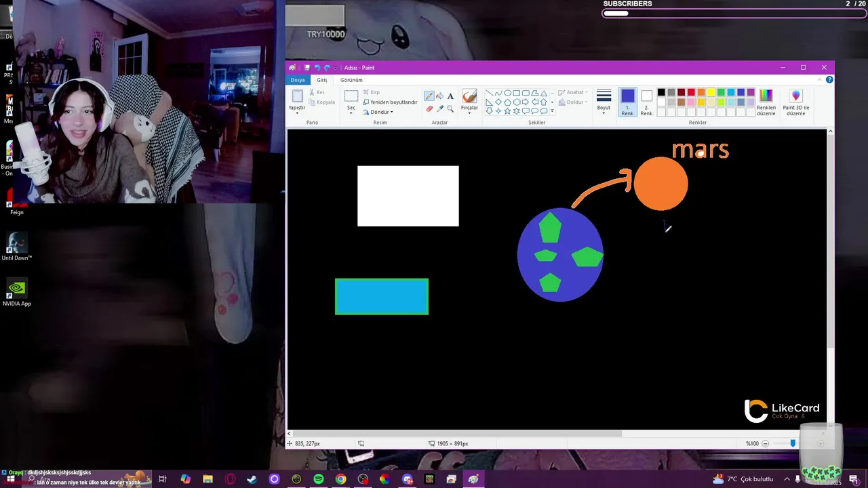Screen dimensions: 868x488
Task: Adjust the zoom slider handle
Action: point(793,443)
